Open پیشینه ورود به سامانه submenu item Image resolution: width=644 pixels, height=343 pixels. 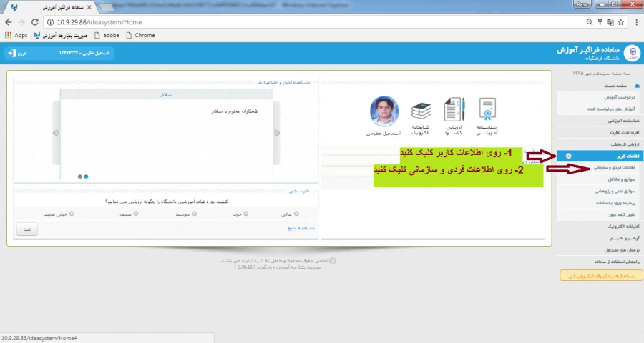[615, 203]
